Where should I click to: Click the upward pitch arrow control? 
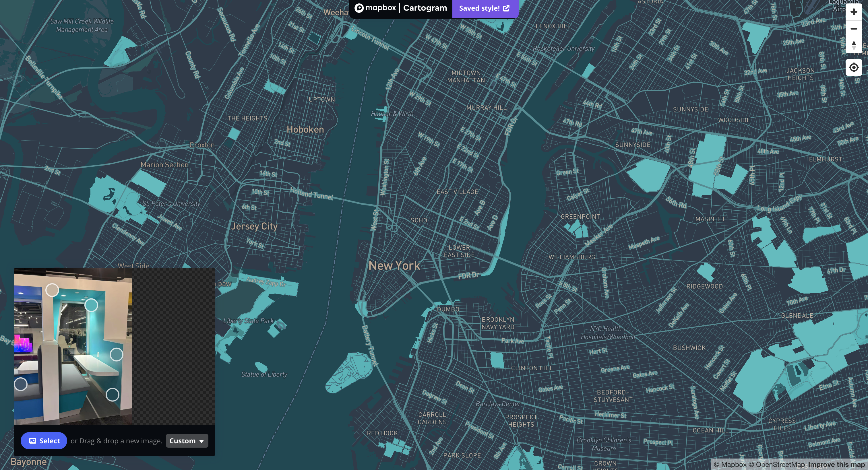point(854,43)
